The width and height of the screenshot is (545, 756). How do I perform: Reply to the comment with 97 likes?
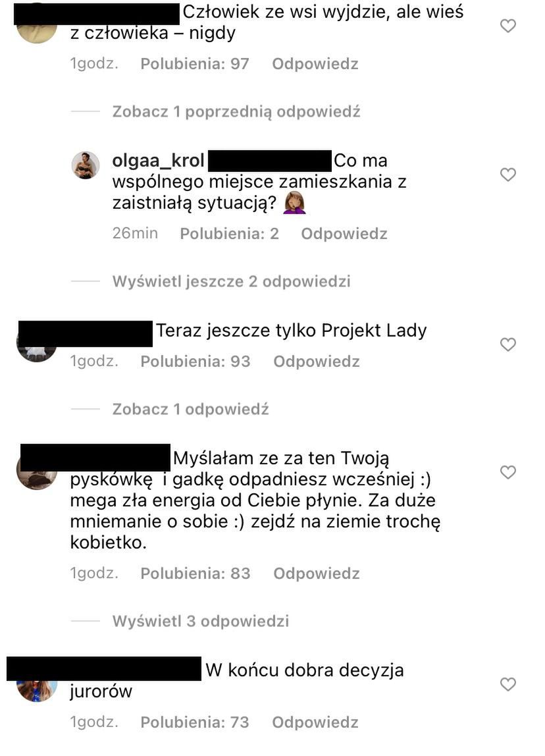(x=315, y=64)
